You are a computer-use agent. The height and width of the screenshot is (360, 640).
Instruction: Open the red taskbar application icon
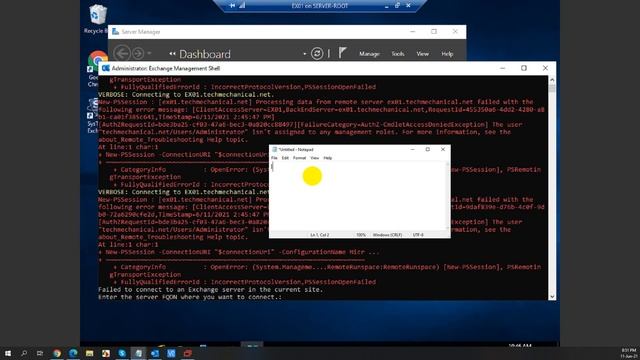click(x=187, y=353)
